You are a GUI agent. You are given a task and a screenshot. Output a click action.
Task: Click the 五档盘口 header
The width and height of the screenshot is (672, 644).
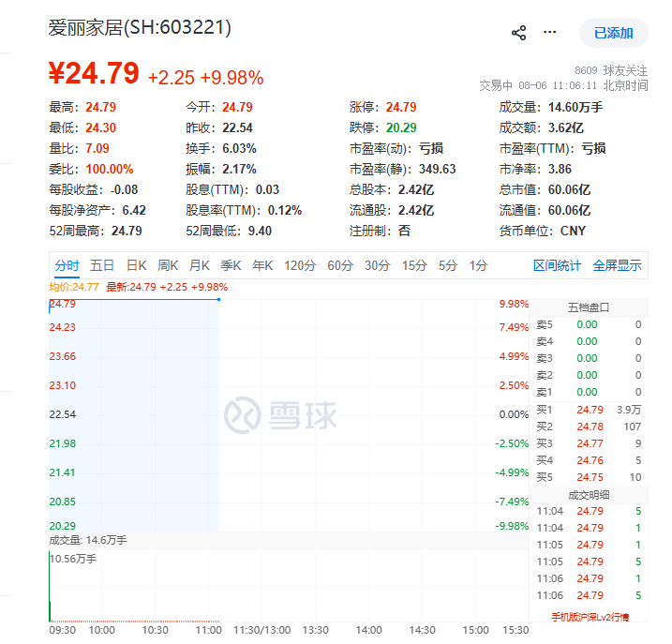coord(589,307)
